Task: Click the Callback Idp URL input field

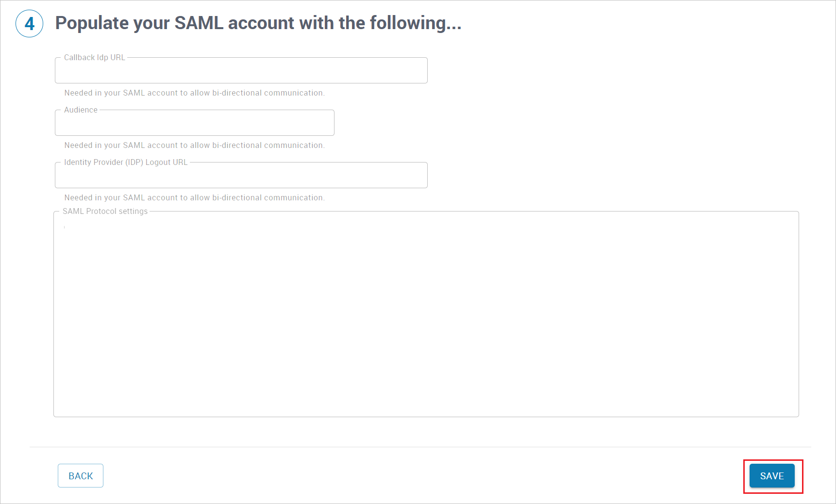Action: 241,70
